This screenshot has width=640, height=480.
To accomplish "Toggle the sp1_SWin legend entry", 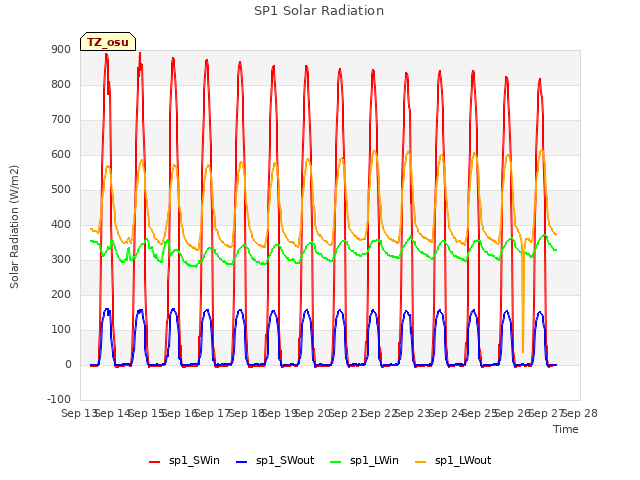I will tap(184, 461).
